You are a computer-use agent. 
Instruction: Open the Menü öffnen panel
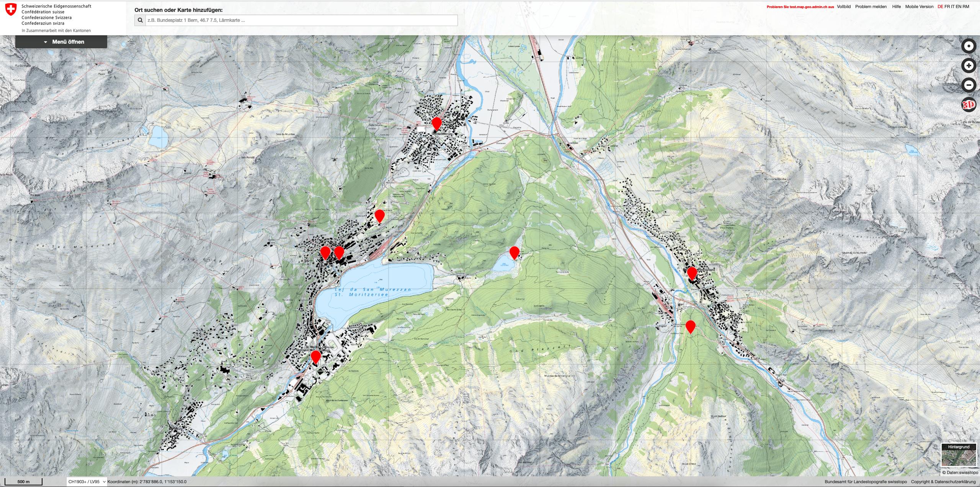pyautogui.click(x=61, y=42)
